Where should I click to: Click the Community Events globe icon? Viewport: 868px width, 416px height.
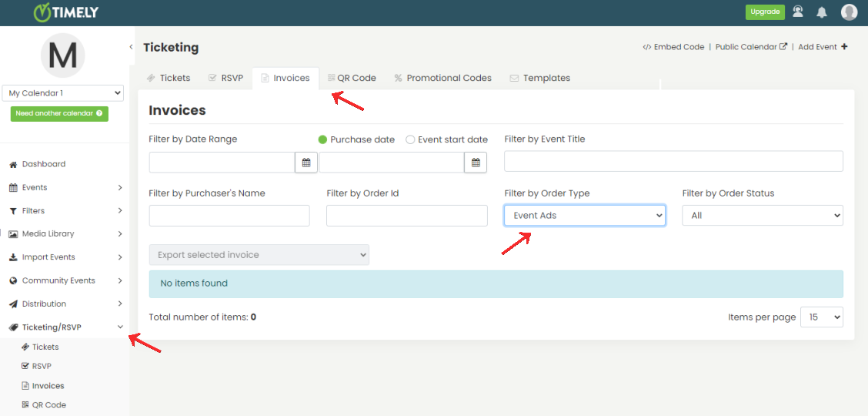[13, 281]
